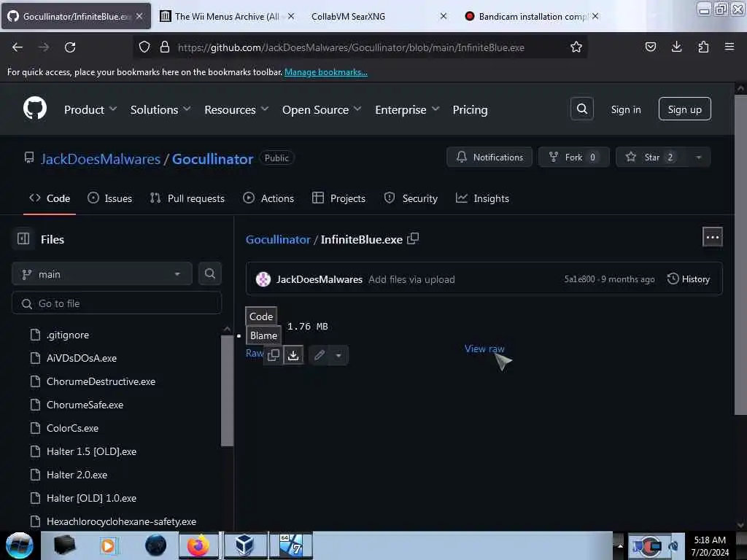Viewport: 747px width, 560px height.
Task: Open ChorumeDestructive.exe in file tree
Action: pos(101,381)
